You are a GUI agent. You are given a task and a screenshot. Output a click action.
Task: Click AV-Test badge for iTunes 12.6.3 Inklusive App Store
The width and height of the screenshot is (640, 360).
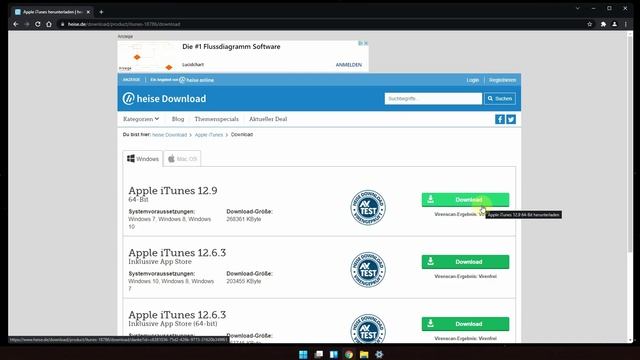(x=368, y=269)
